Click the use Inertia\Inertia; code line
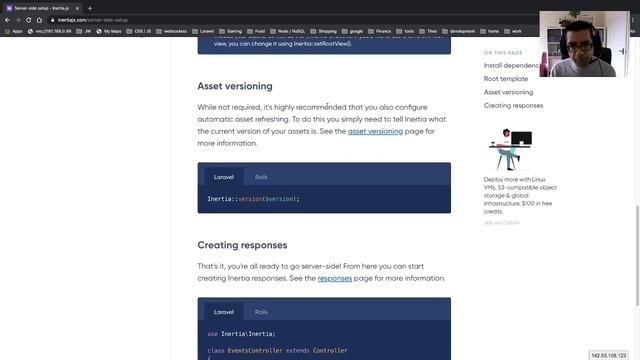The image size is (640, 360). coord(241,334)
